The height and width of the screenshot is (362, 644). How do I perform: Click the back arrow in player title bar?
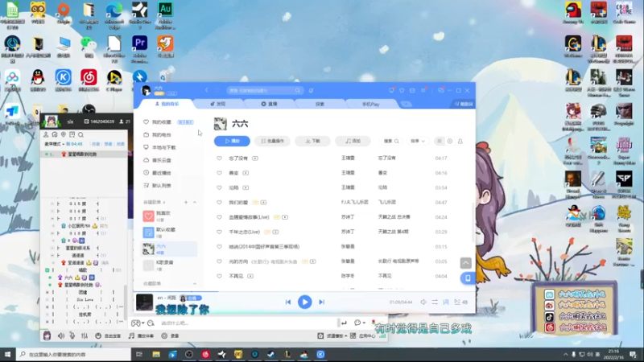click(207, 90)
